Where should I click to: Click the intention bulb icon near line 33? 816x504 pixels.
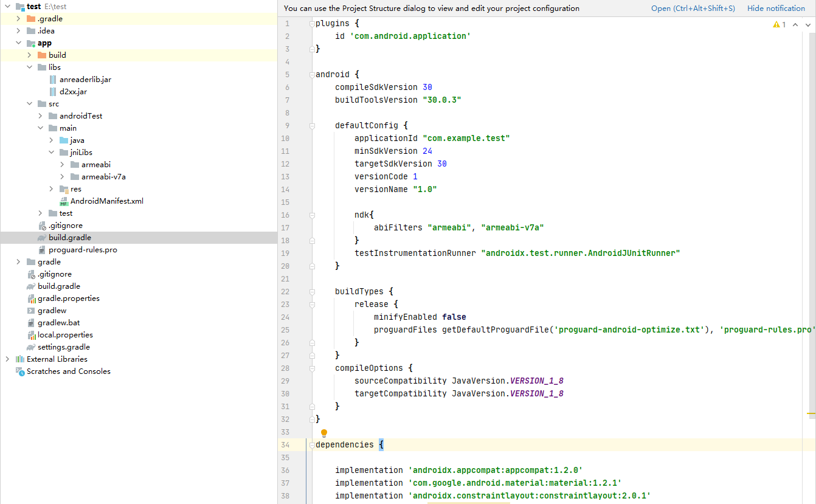[x=323, y=432]
